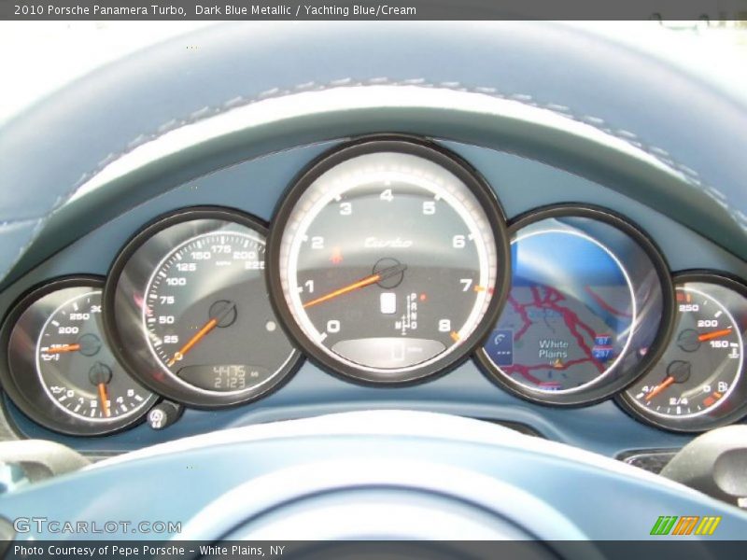Click the Pepe Porsche photo credit caption

(x=149, y=551)
